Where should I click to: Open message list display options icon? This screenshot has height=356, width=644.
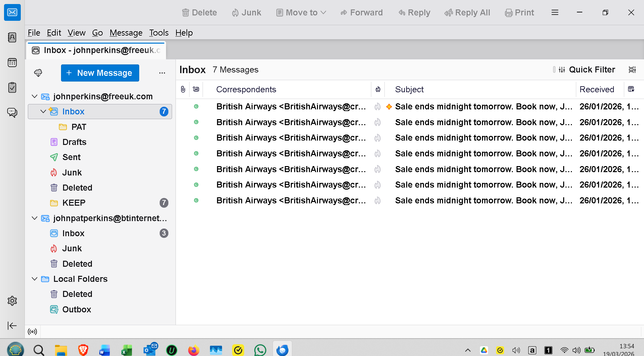click(x=632, y=69)
